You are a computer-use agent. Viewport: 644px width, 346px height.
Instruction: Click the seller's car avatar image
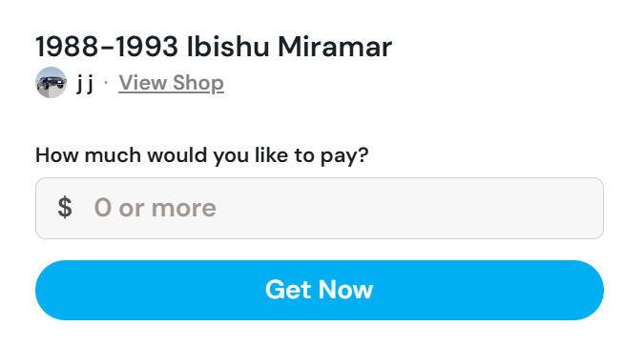(x=51, y=83)
